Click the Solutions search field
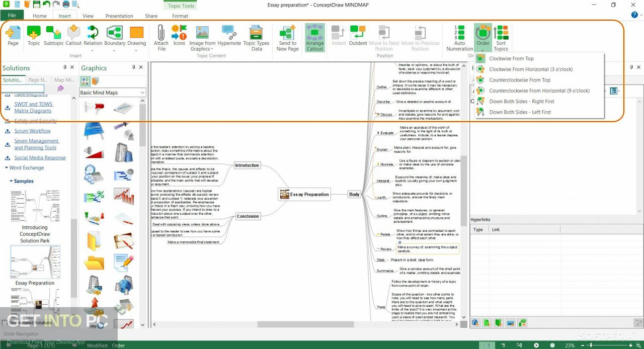 (22, 89)
